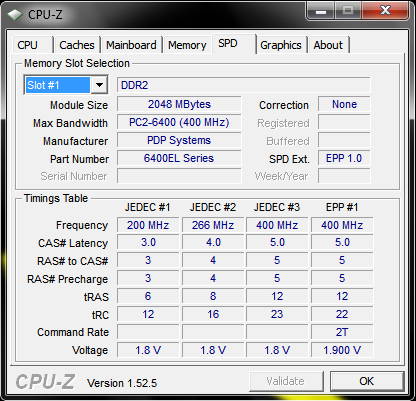Click the EPP #1 column header
416x401 pixels.
[x=342, y=207]
